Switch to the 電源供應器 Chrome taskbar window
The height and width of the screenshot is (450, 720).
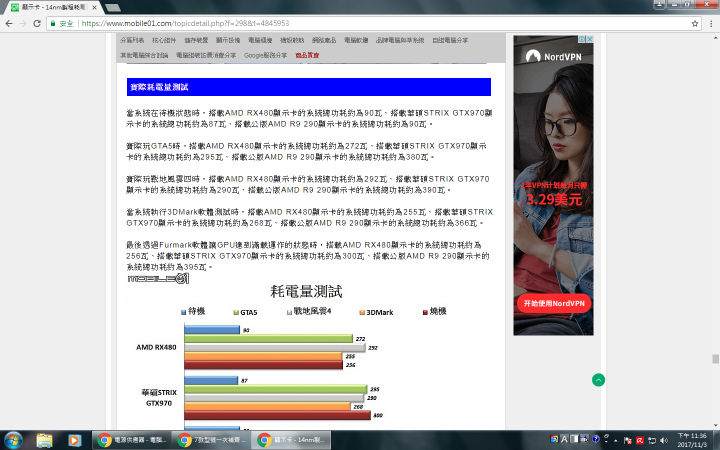132,440
